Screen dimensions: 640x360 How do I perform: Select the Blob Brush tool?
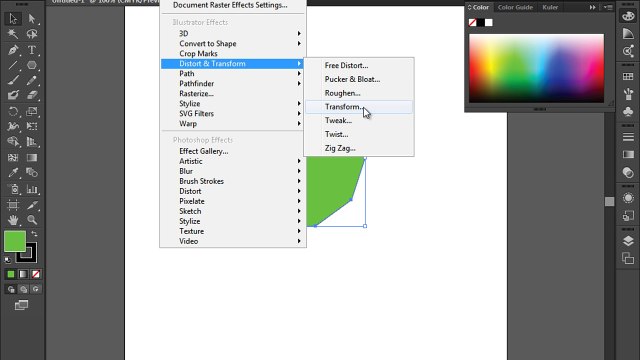13,96
